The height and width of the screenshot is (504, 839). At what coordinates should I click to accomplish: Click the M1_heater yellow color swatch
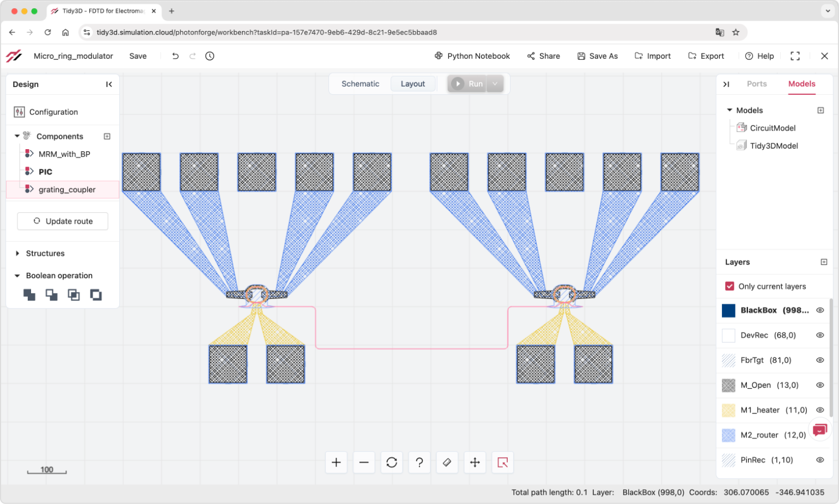pos(728,410)
